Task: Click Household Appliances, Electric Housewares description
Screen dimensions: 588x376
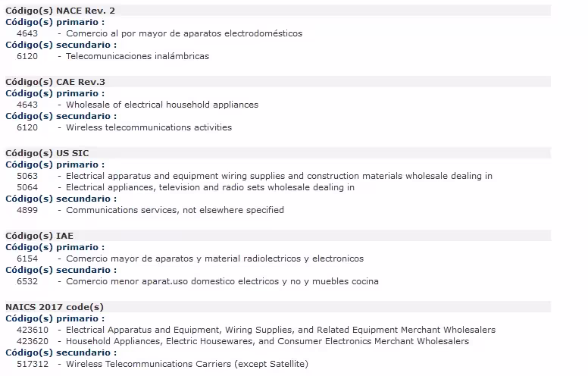Action: click(x=267, y=341)
